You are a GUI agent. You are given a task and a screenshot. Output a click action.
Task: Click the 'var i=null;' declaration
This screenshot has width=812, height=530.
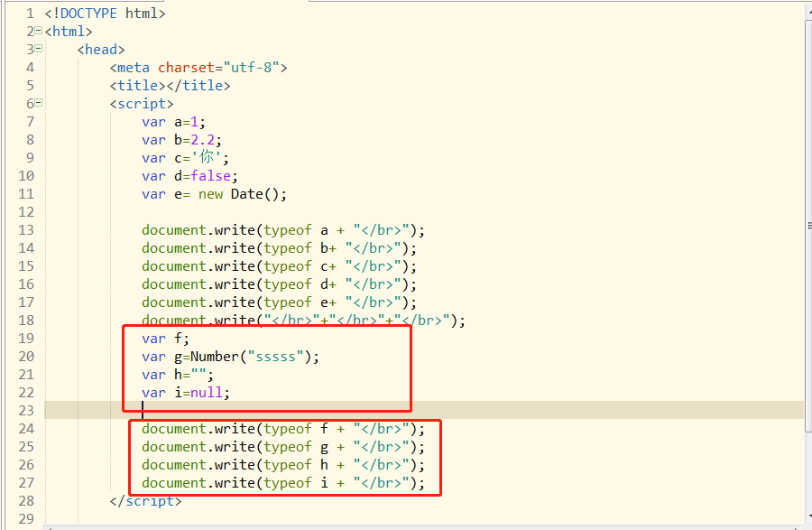pyautogui.click(x=185, y=393)
